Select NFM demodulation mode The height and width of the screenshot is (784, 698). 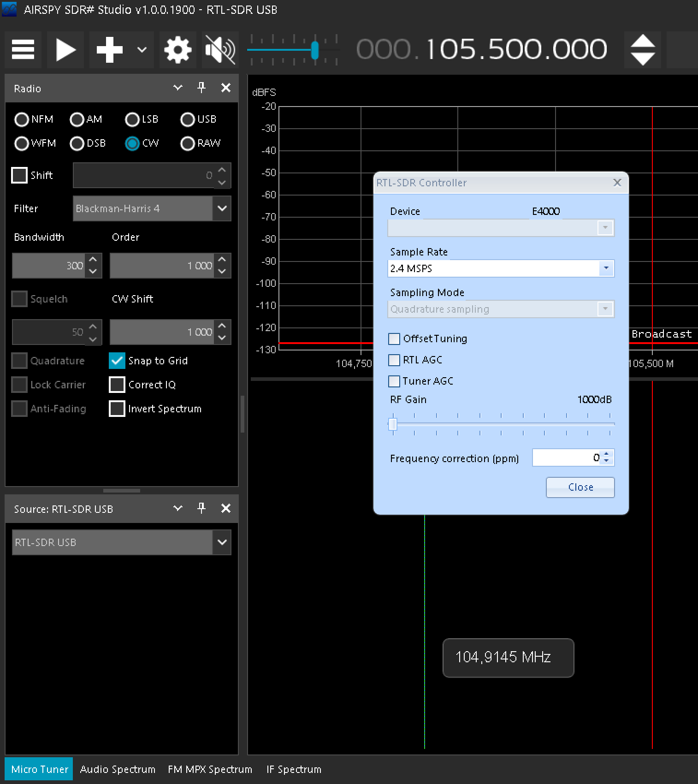(34, 119)
